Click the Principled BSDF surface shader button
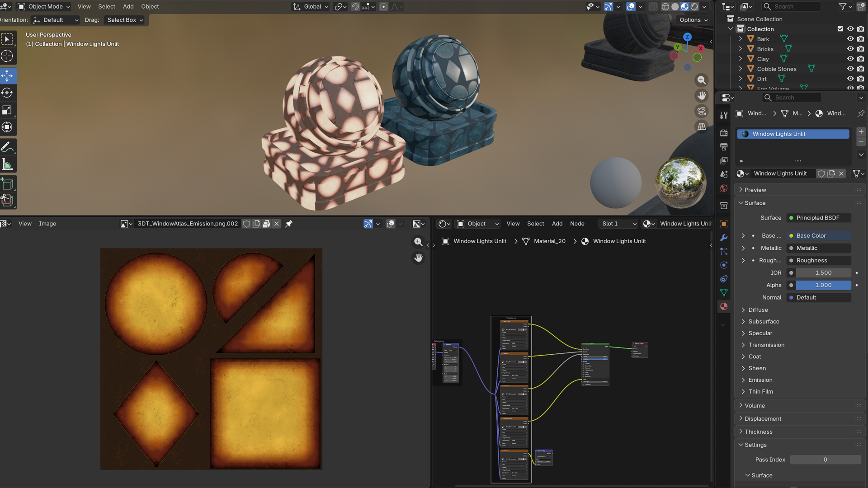 pyautogui.click(x=819, y=218)
